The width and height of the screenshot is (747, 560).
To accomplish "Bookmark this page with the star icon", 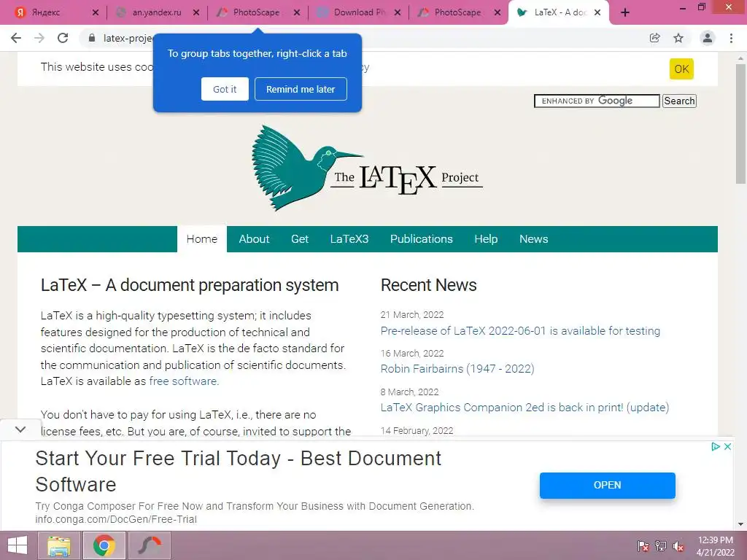I will pyautogui.click(x=678, y=38).
